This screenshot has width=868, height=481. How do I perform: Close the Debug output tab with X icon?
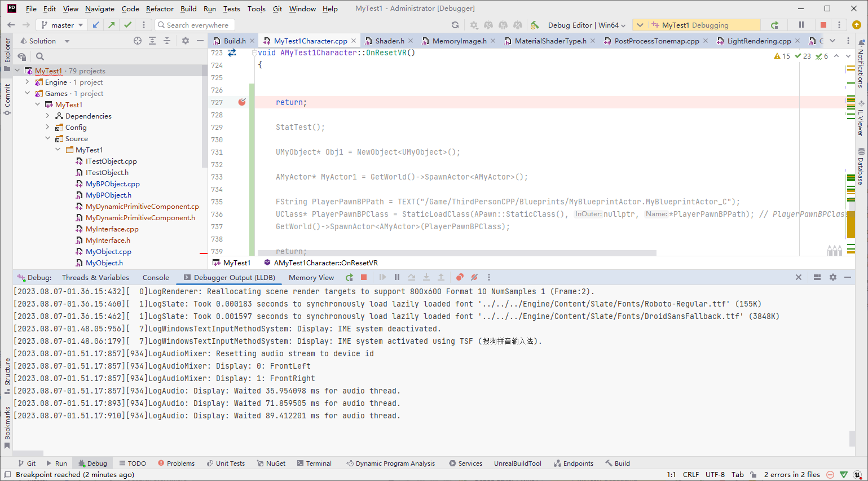(799, 277)
